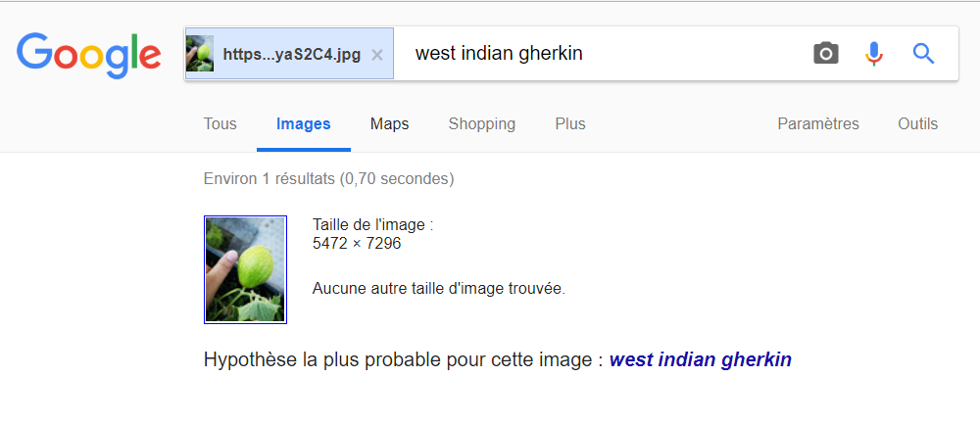
Task: Click the 'Environ 1 résultats' stats text
Action: (328, 179)
